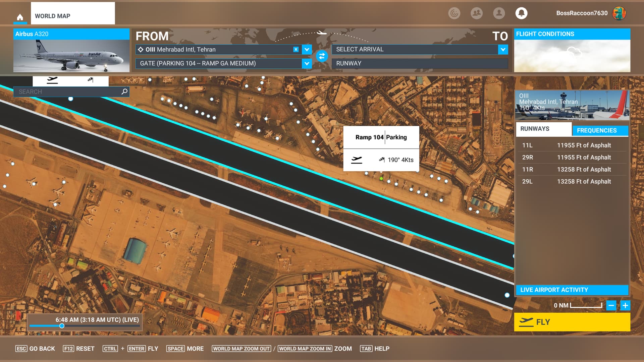Open the SELECT ARRIVAL airport dropdown
Screen dimensions: 644x362
tap(503, 49)
